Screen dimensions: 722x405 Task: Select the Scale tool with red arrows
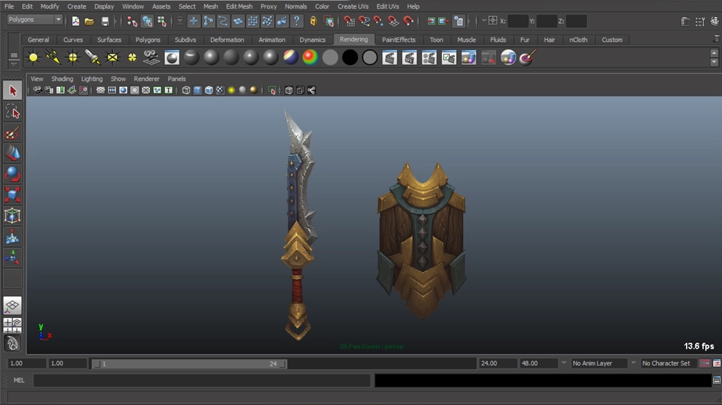coord(12,195)
